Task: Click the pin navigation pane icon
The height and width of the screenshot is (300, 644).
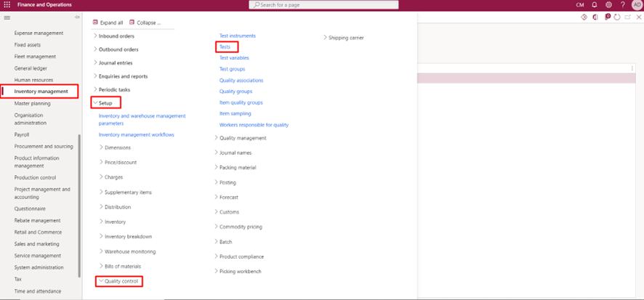Action: tap(77, 17)
